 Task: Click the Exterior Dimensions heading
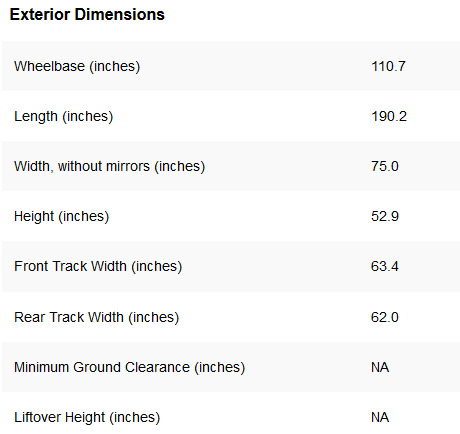click(87, 15)
